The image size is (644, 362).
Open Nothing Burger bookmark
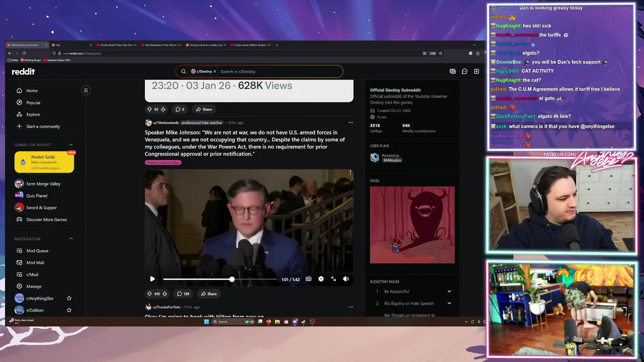(x=31, y=60)
